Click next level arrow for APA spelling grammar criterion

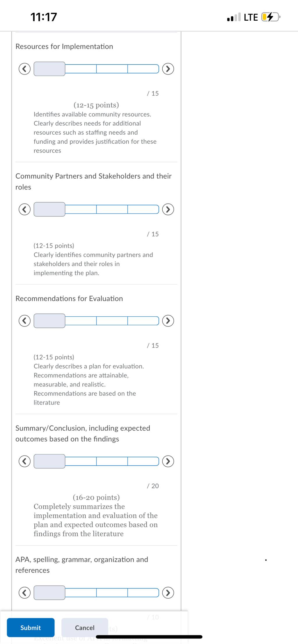coord(168,593)
